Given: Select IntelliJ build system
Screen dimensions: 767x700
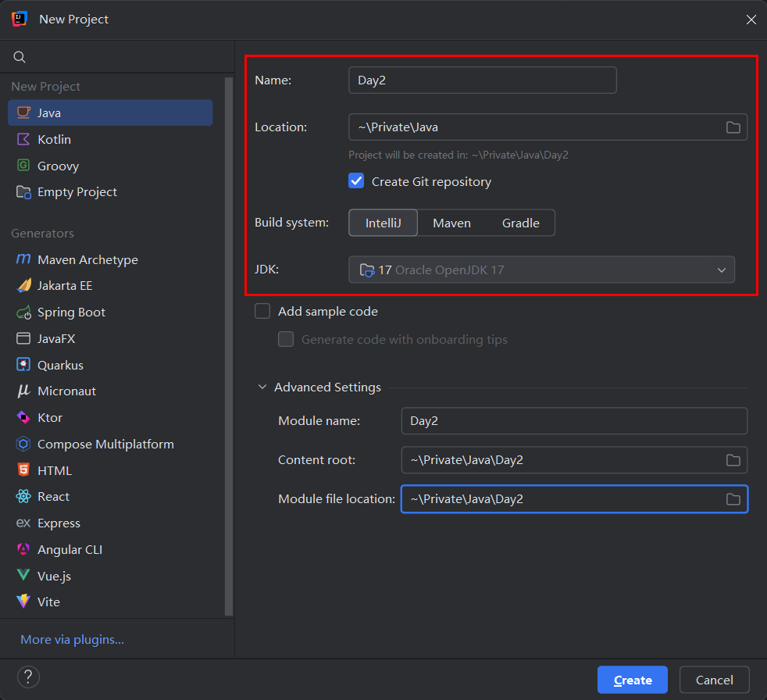Looking at the screenshot, I should click(383, 223).
